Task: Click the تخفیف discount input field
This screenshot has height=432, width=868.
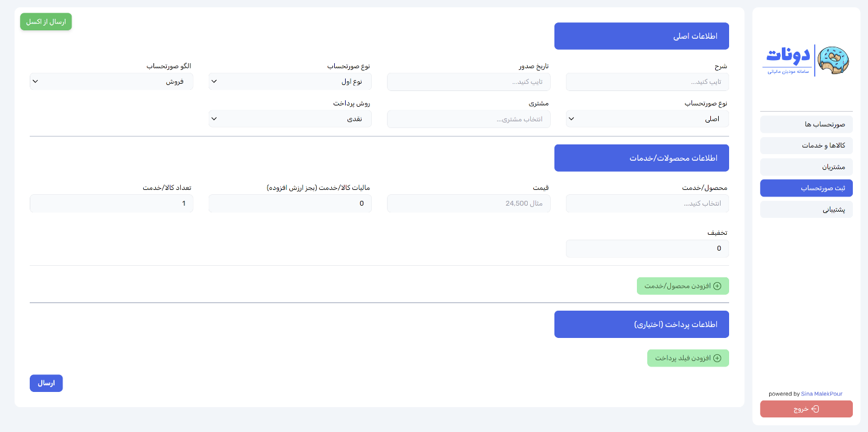Action: [647, 249]
